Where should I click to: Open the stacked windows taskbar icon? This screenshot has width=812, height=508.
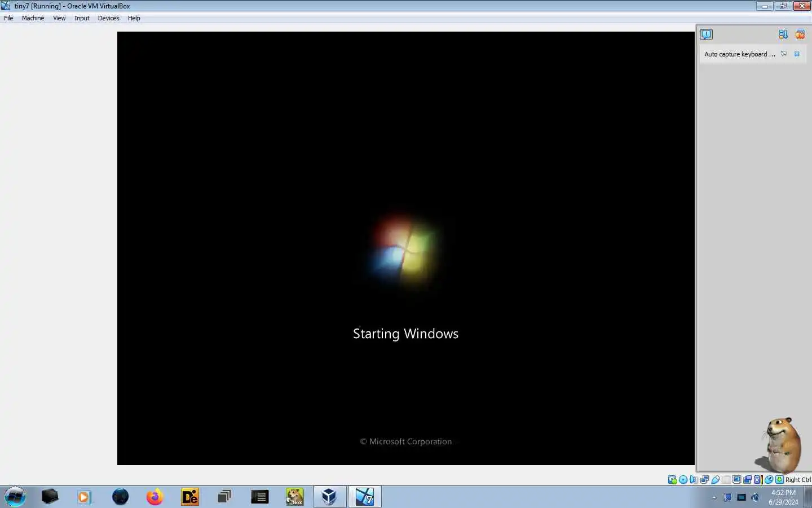(224, 497)
